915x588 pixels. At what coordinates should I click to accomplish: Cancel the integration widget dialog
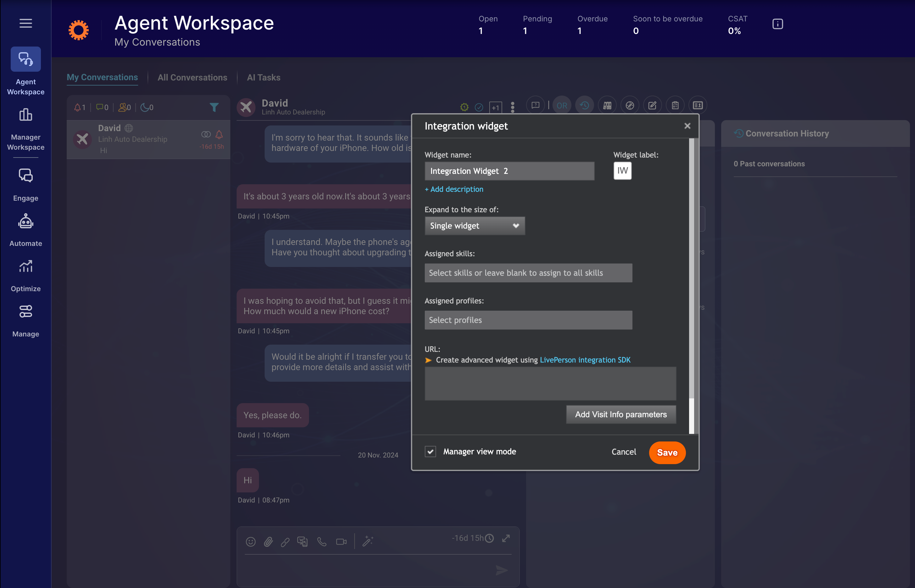coord(624,452)
